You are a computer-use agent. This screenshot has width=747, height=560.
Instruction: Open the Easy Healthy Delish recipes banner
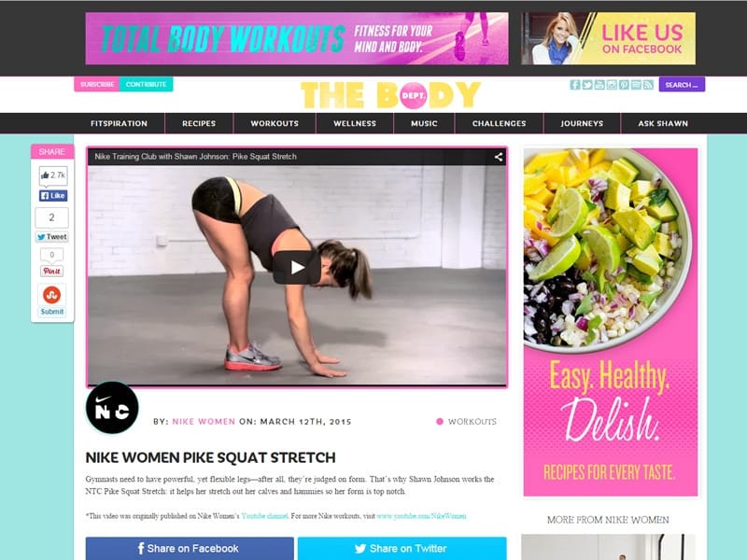[611, 322]
